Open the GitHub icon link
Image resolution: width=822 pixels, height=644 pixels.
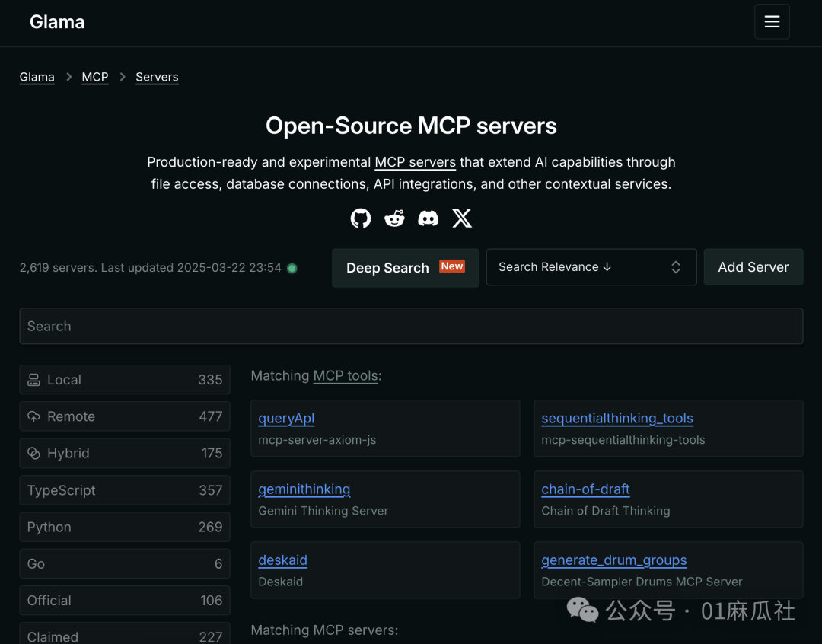tap(361, 218)
